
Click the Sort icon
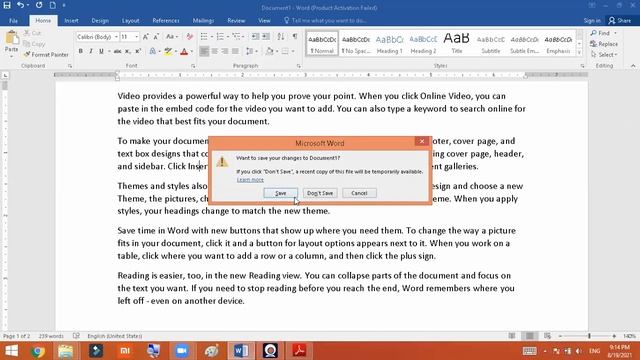(x=281, y=37)
